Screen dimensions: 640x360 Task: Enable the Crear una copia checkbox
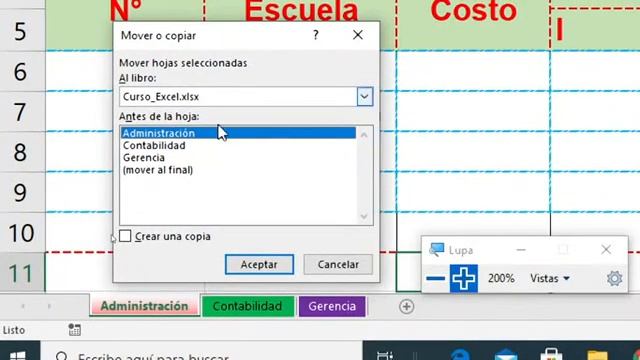tap(125, 236)
